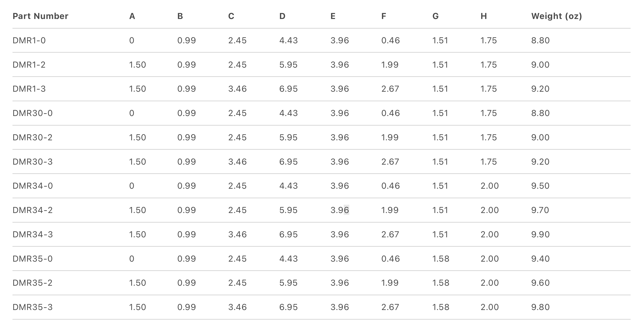
Task: Select part number DMR35-2
Action: pyautogui.click(x=32, y=283)
